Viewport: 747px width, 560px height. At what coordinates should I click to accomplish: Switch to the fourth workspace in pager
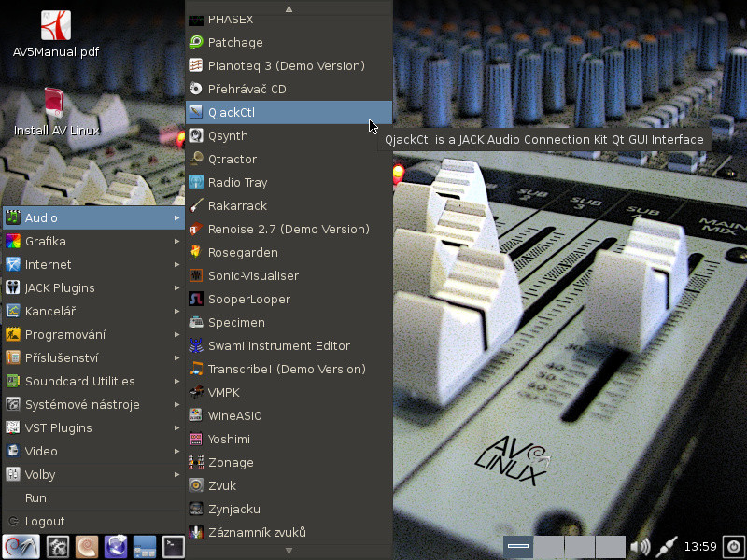611,546
